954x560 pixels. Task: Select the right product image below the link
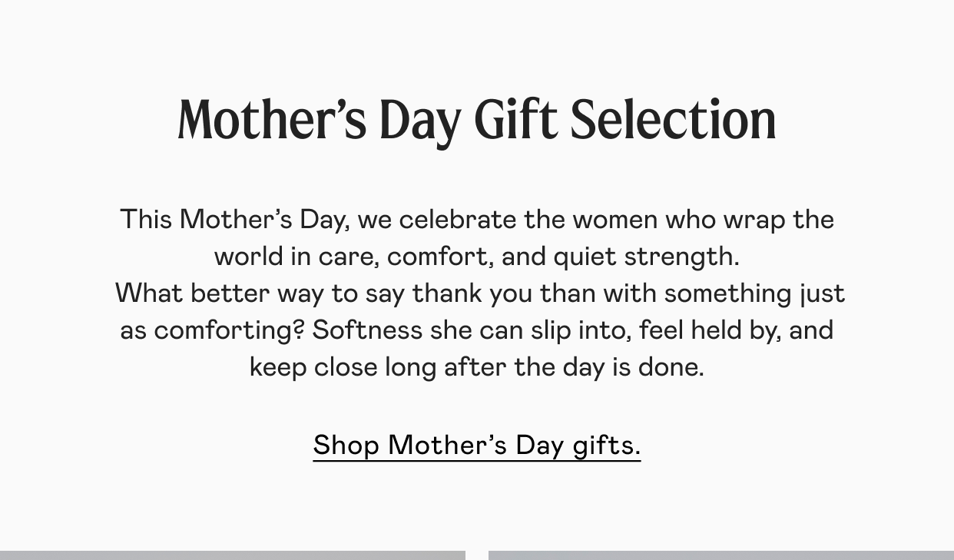coord(721,555)
